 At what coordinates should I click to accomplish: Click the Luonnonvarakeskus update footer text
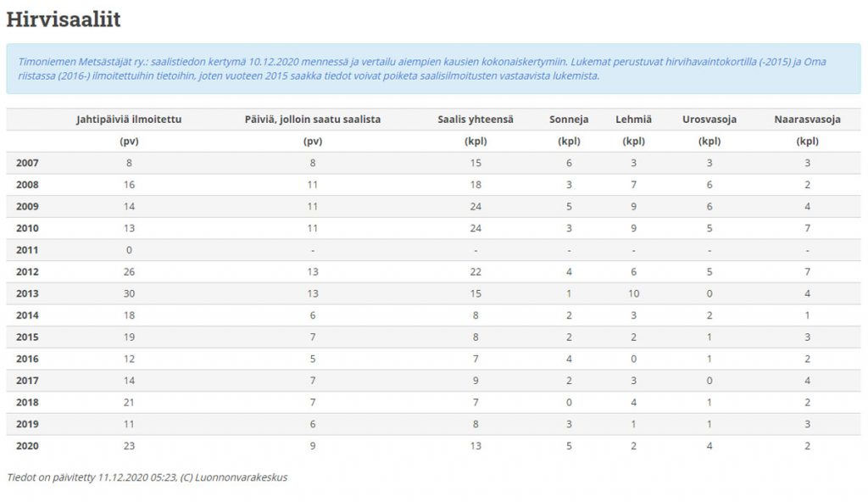pos(147,477)
